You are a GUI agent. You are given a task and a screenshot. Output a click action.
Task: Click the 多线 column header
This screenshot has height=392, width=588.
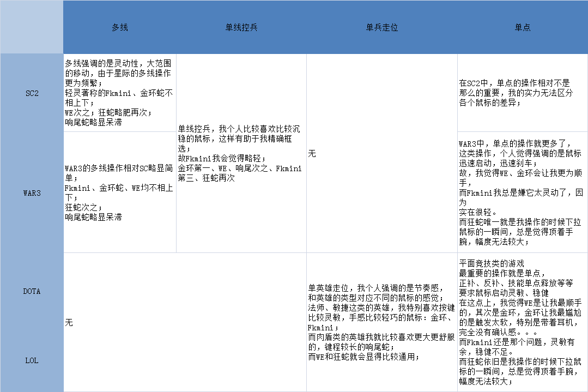tap(120, 27)
